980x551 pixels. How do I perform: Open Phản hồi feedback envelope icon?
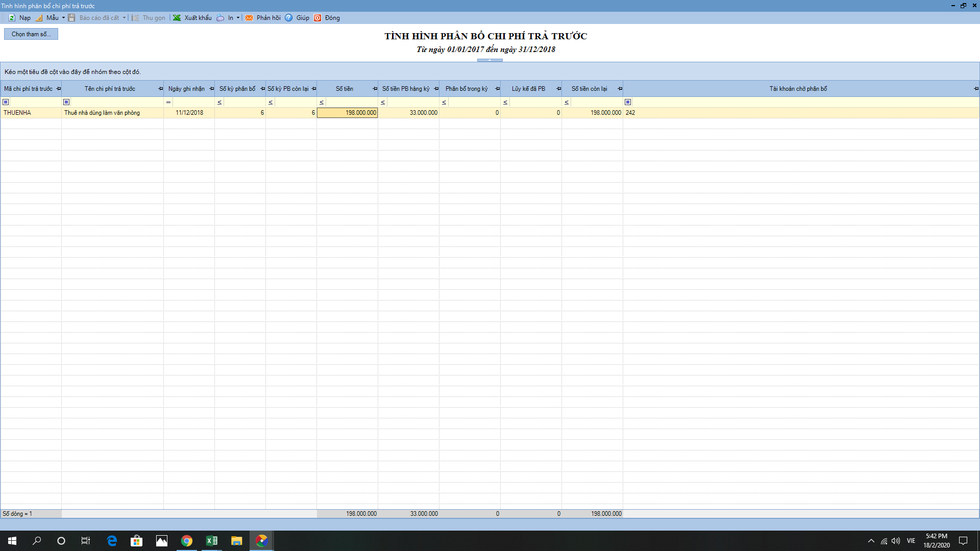pyautogui.click(x=249, y=18)
